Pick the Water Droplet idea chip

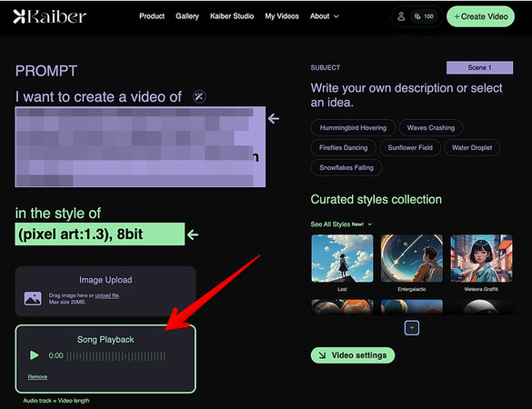pyautogui.click(x=472, y=147)
